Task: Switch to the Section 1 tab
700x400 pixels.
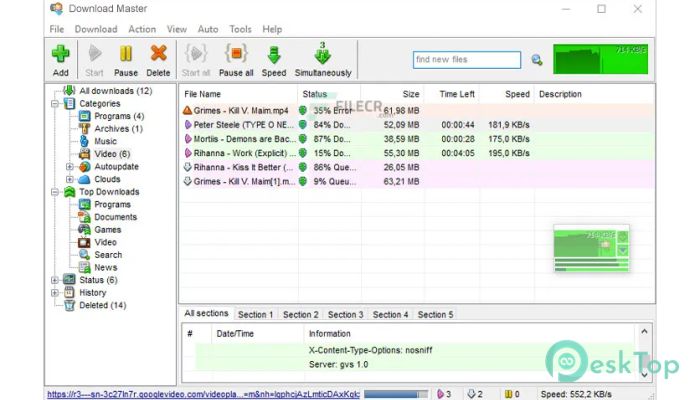Action: click(255, 315)
